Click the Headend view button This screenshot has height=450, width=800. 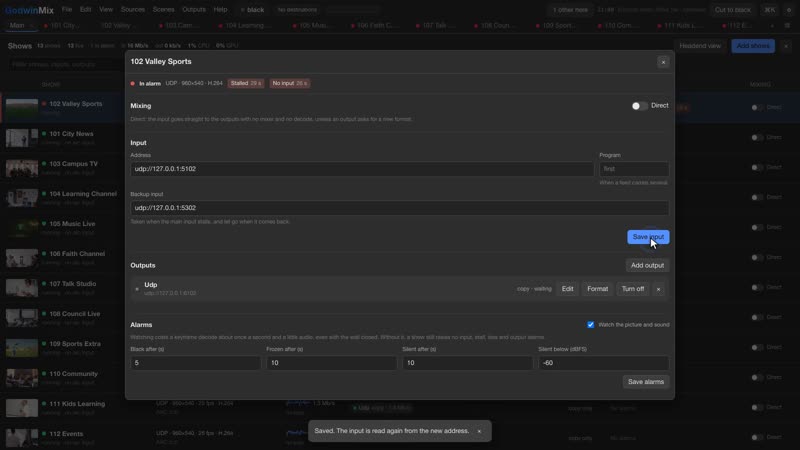pos(700,46)
